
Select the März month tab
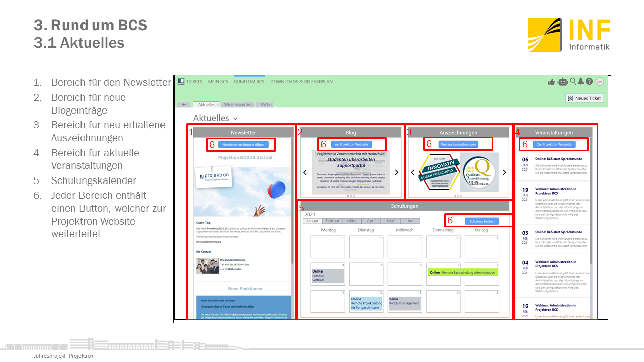tap(352, 221)
